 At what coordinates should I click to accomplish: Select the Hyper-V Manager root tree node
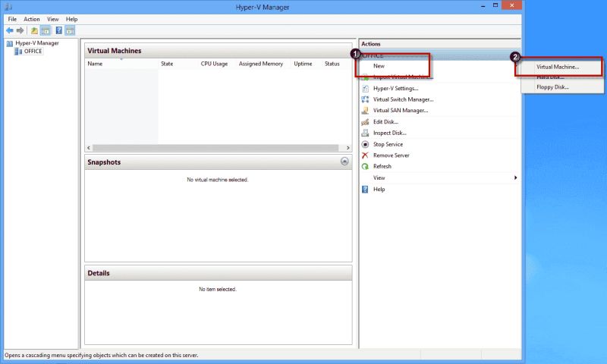tap(37, 43)
